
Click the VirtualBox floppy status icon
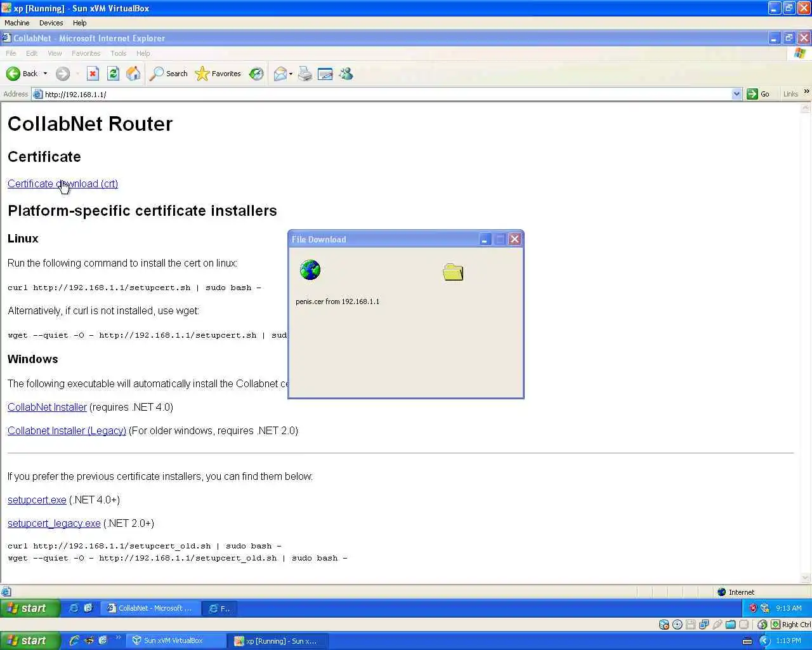click(691, 625)
